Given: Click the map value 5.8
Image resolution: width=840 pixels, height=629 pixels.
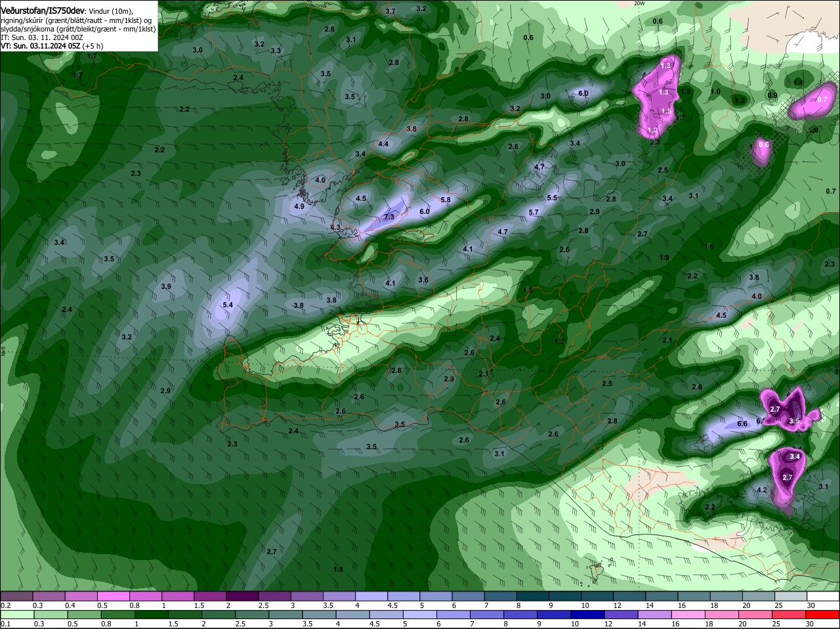Looking at the screenshot, I should click(446, 200).
